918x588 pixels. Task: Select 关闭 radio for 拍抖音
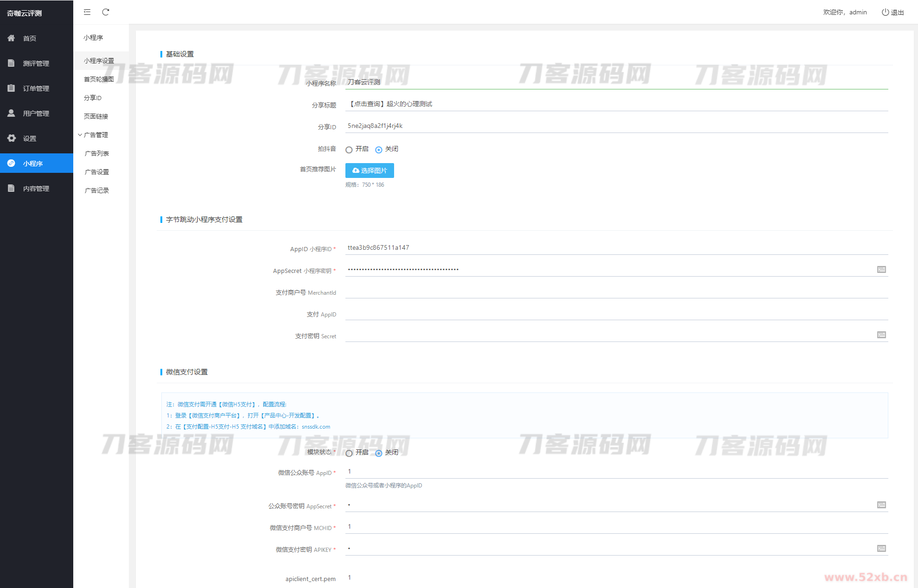tap(379, 150)
